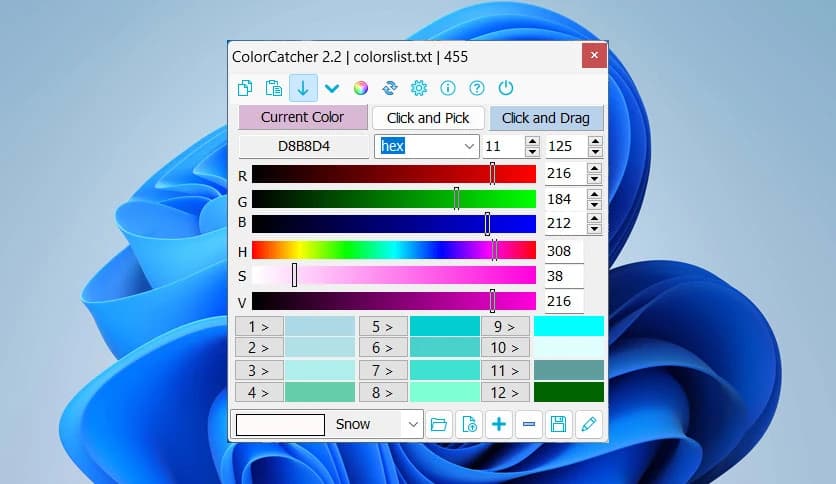836x484 pixels.
Task: Click the S value field showing 38
Action: (564, 276)
